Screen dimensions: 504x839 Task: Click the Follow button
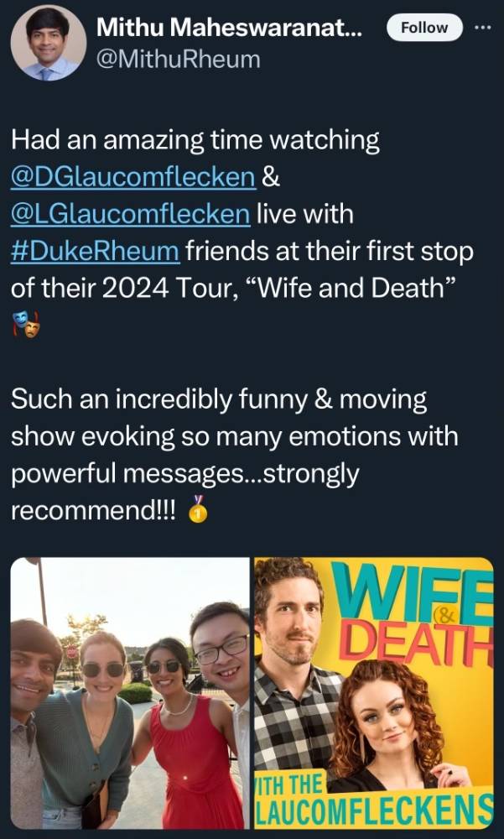point(424,28)
